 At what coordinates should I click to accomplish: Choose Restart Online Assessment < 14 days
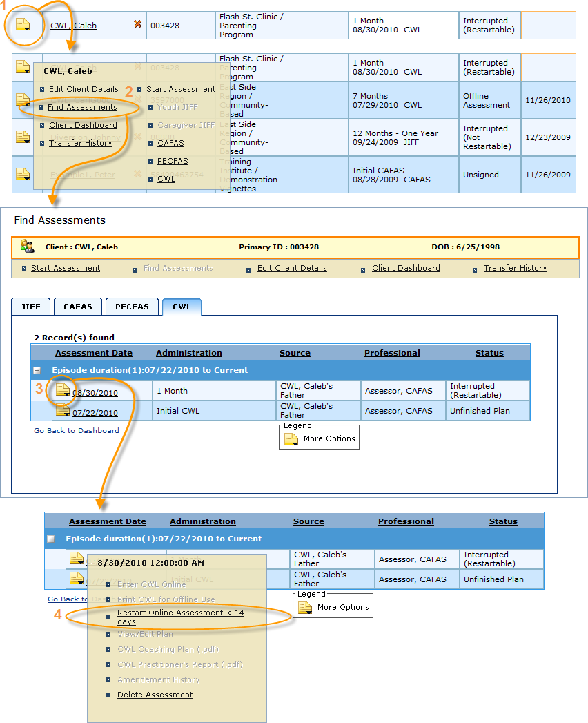coord(181,617)
